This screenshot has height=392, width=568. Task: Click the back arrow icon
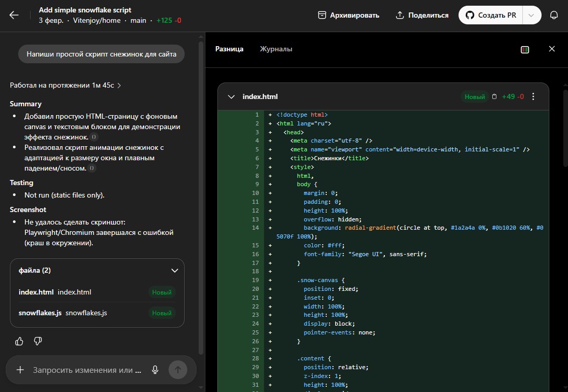14,15
